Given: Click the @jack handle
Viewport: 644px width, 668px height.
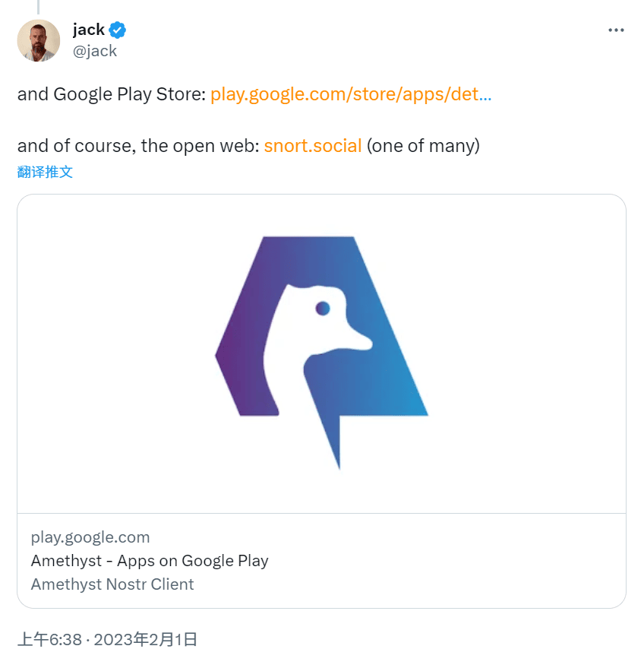Looking at the screenshot, I should tap(94, 51).
